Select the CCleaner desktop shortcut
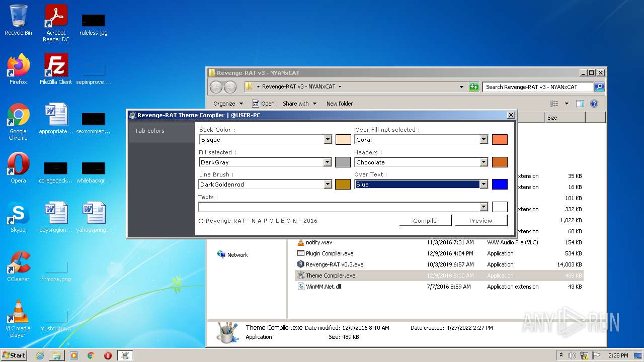 coord(18,266)
